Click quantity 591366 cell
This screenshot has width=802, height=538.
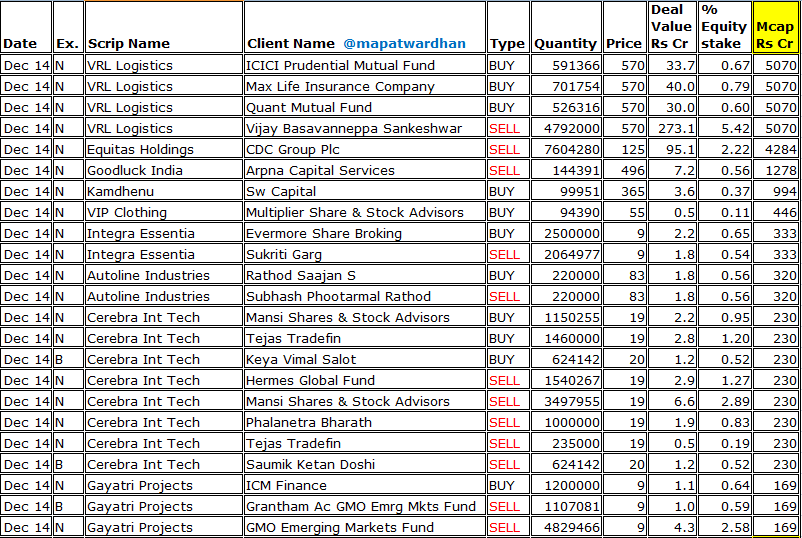(566, 65)
